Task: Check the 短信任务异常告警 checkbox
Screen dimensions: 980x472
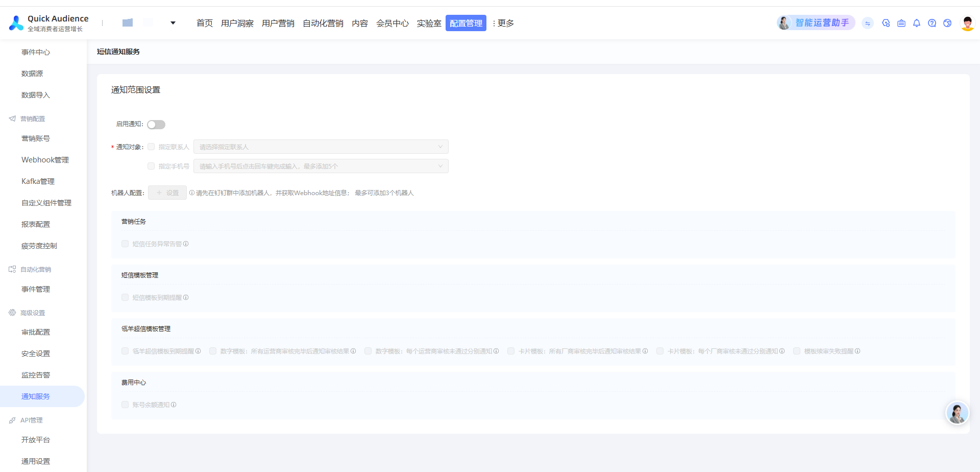Action: coord(125,244)
